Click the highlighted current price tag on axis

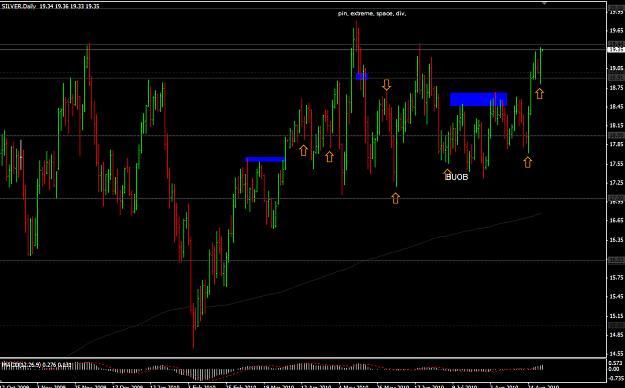(616, 49)
